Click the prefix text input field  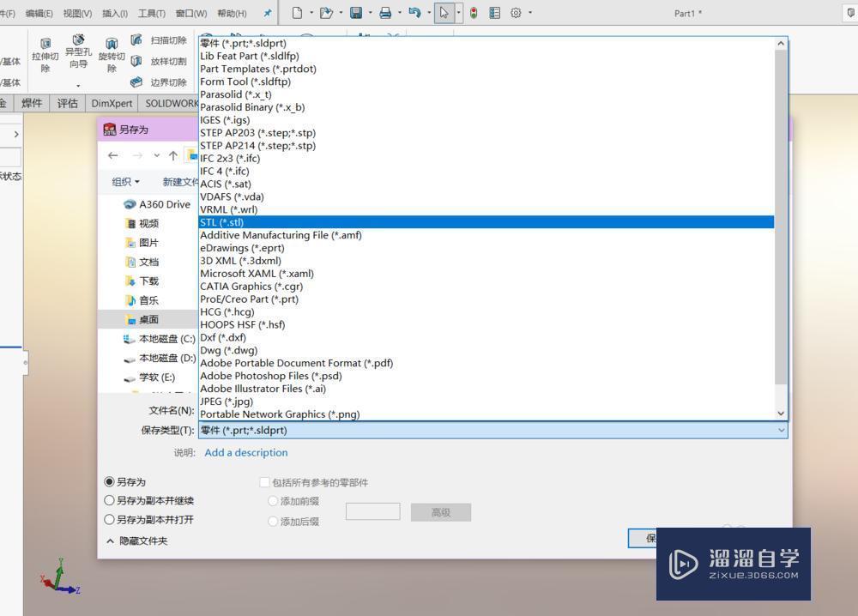tap(372, 511)
